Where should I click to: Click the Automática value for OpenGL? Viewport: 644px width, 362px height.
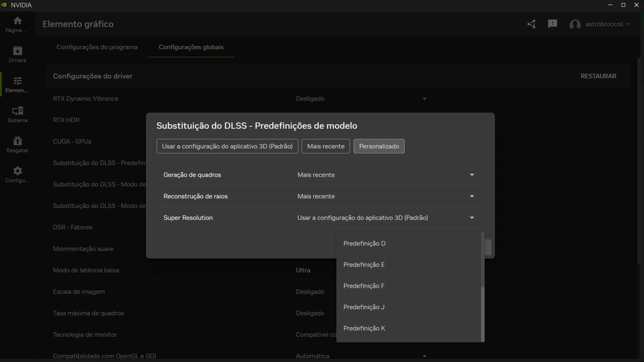pyautogui.click(x=312, y=356)
